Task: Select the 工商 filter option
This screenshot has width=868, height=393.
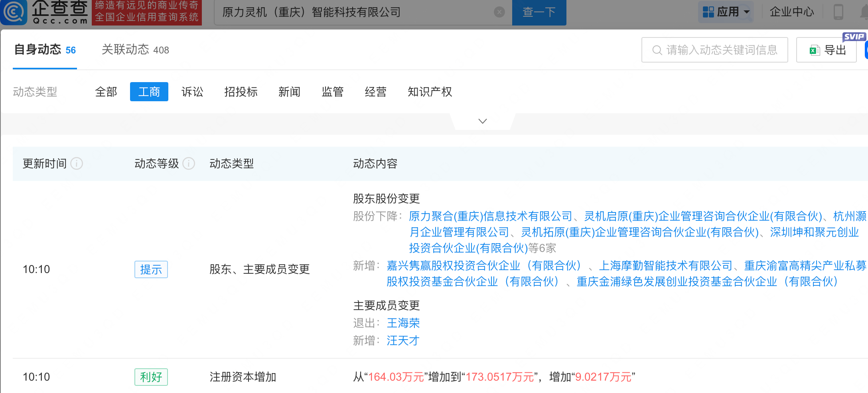Action: tap(149, 92)
